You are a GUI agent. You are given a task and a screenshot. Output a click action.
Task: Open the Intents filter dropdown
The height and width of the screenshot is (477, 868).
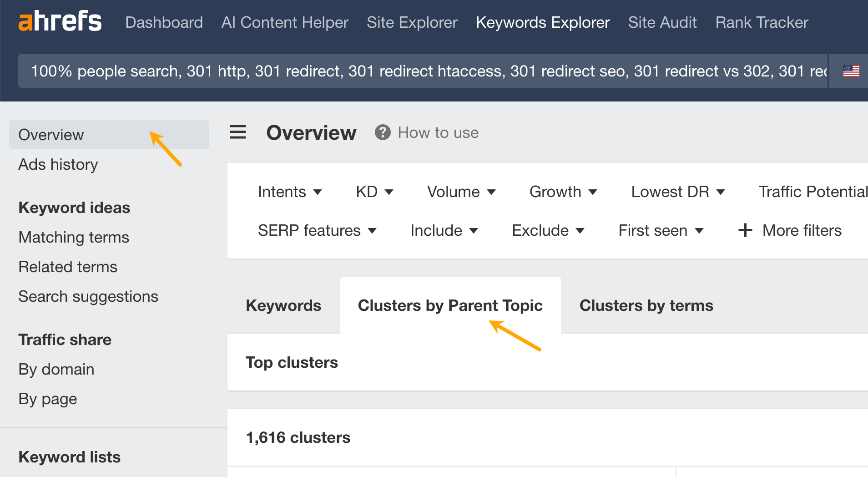click(x=290, y=192)
